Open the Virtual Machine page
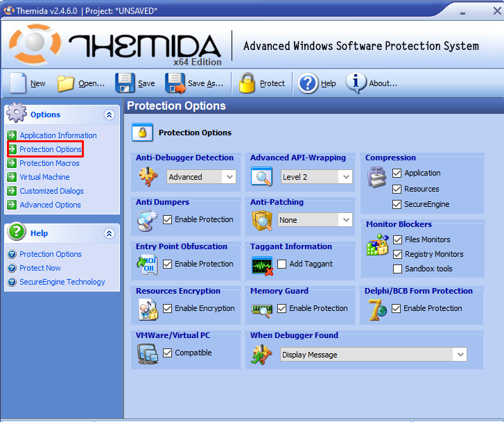The image size is (504, 422). tap(44, 177)
